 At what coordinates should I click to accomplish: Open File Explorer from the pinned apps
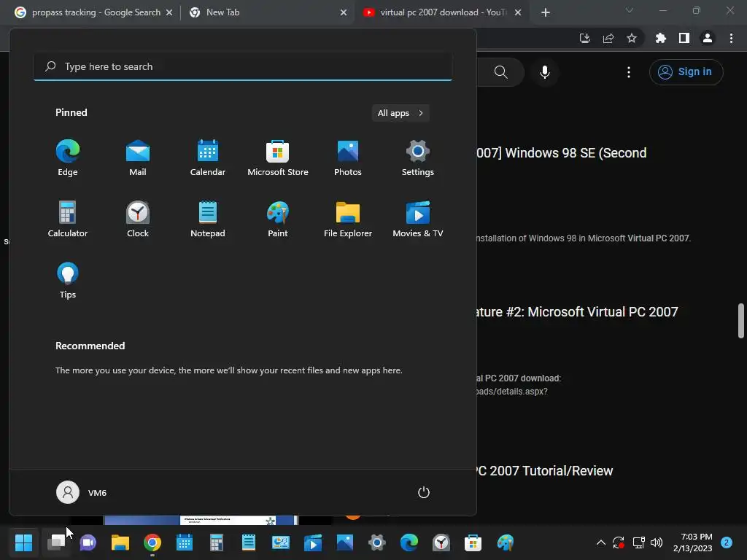(x=348, y=219)
